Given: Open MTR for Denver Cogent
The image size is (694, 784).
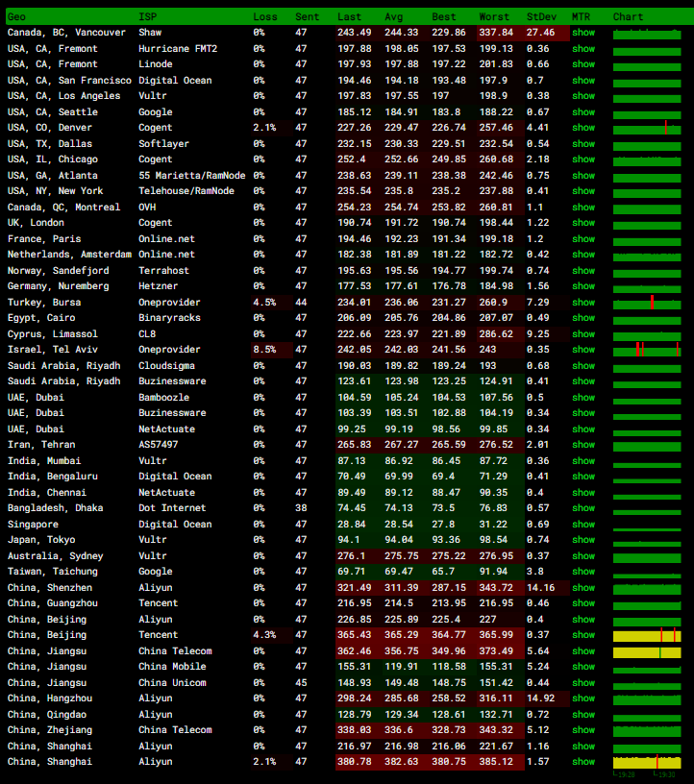Looking at the screenshot, I should [583, 128].
